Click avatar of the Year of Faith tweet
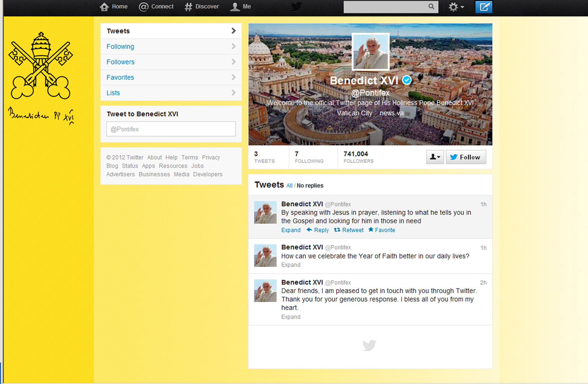Screen dimensions: 588x384 (265, 256)
